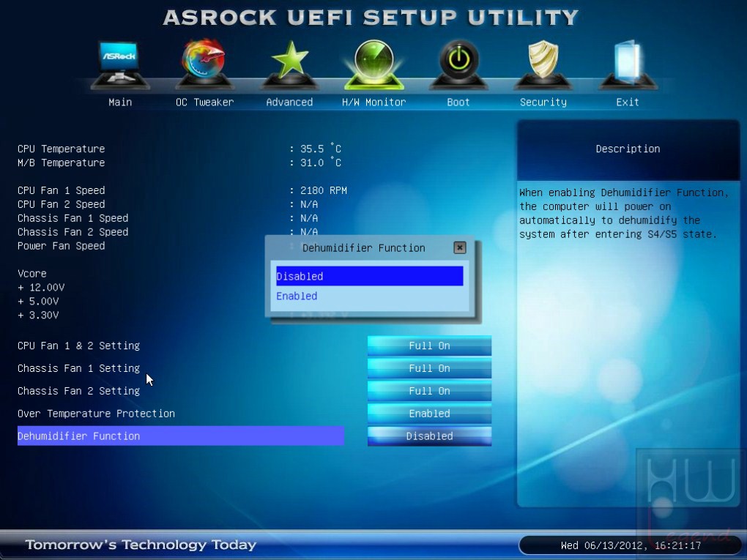Click the date and time display

click(631, 545)
